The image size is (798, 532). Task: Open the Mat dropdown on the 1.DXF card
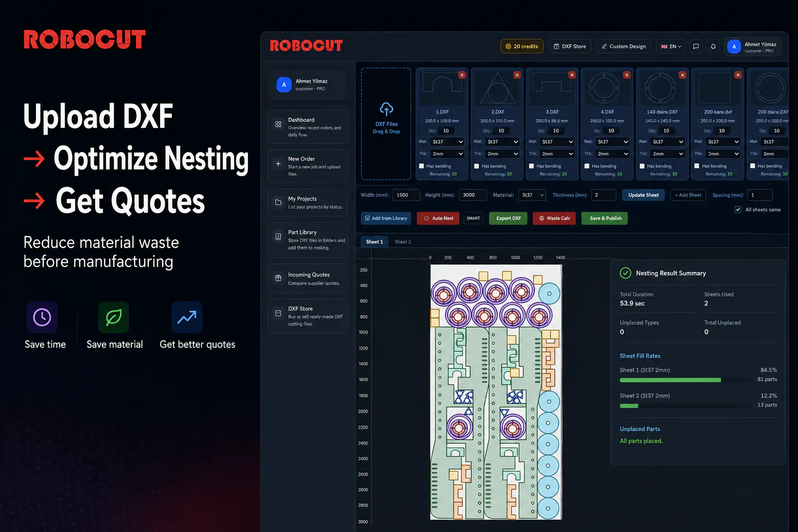pyautogui.click(x=447, y=142)
